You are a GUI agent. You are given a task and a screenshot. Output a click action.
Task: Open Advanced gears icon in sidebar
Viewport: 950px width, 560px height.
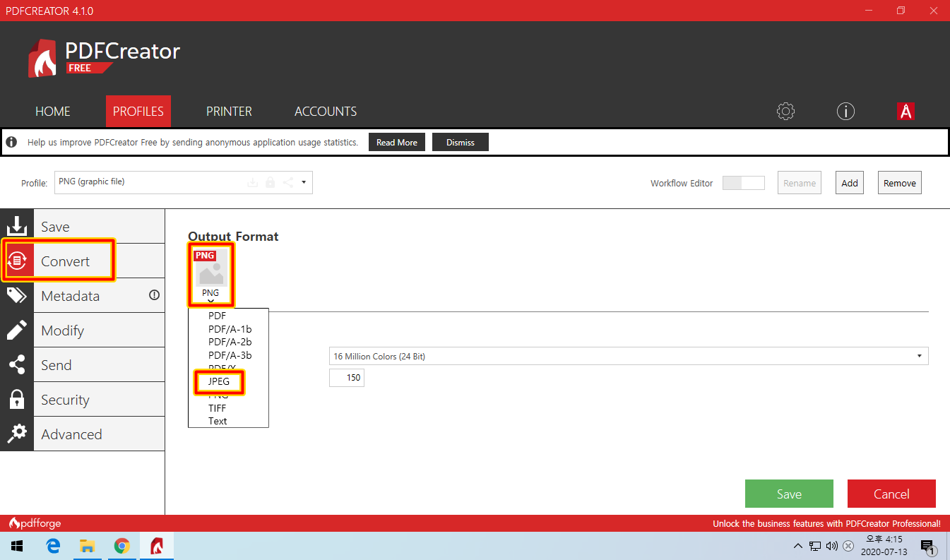[x=17, y=434]
